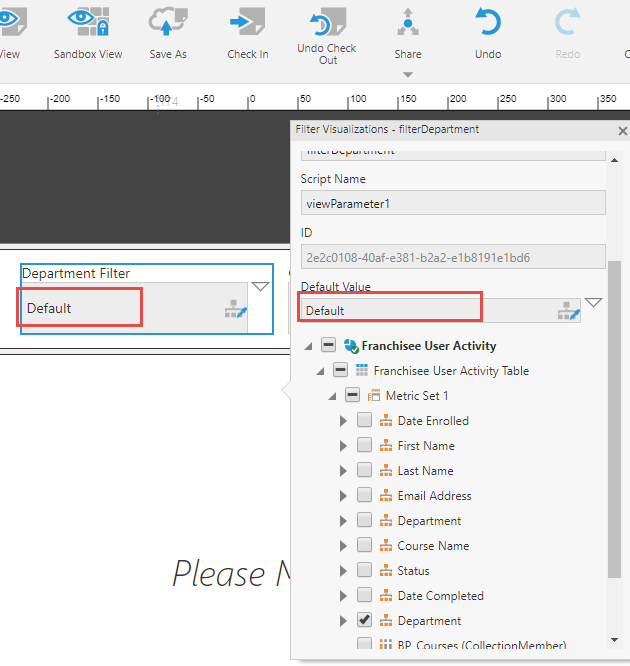This screenshot has height=666, width=630.
Task: Click the Department Filter label on canvas
Action: (76, 273)
